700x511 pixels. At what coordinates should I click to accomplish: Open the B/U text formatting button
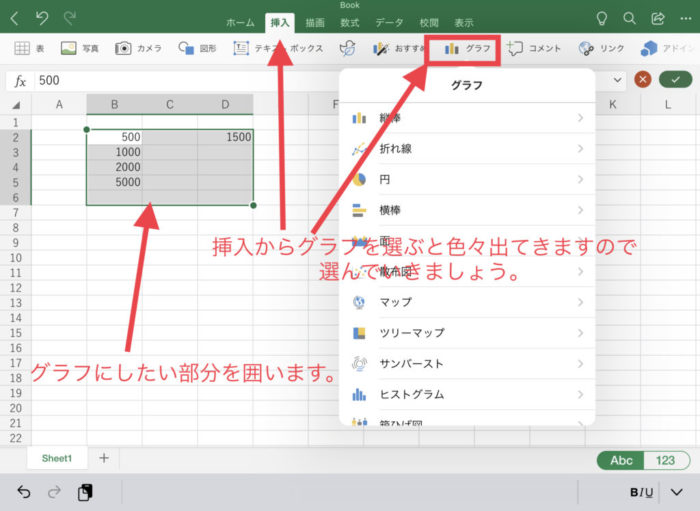(x=642, y=492)
